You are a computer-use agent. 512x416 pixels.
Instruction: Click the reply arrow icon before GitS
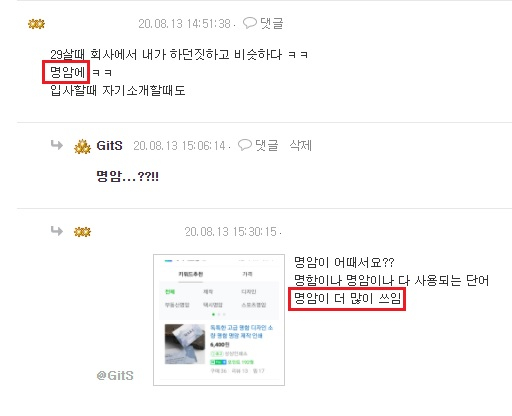click(x=57, y=145)
